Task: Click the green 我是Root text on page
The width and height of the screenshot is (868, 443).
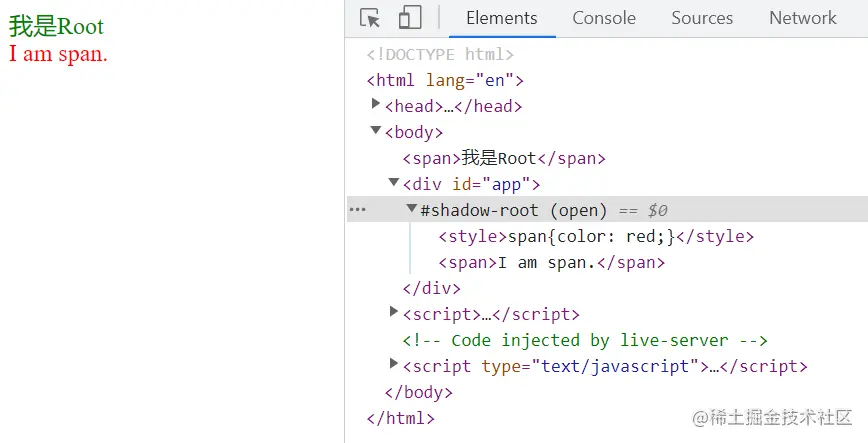Action: pos(56,26)
